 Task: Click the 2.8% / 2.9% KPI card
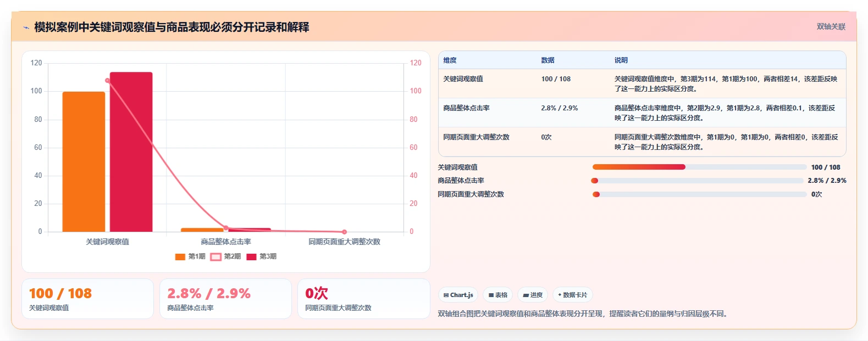[225, 299]
